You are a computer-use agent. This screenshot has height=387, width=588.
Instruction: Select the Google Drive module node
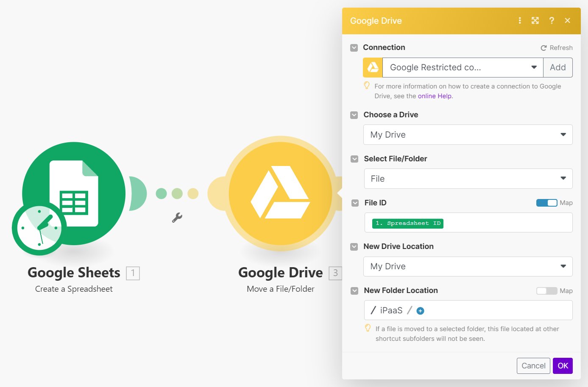pyautogui.click(x=280, y=193)
